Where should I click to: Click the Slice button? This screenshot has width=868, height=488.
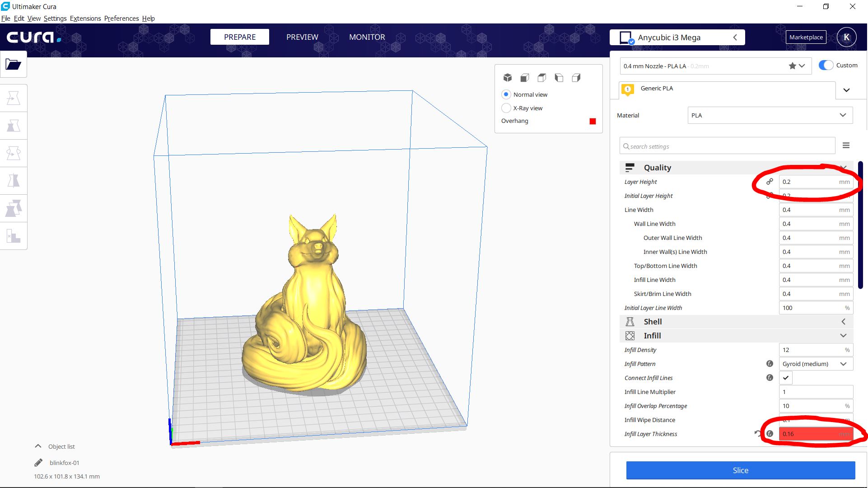740,470
